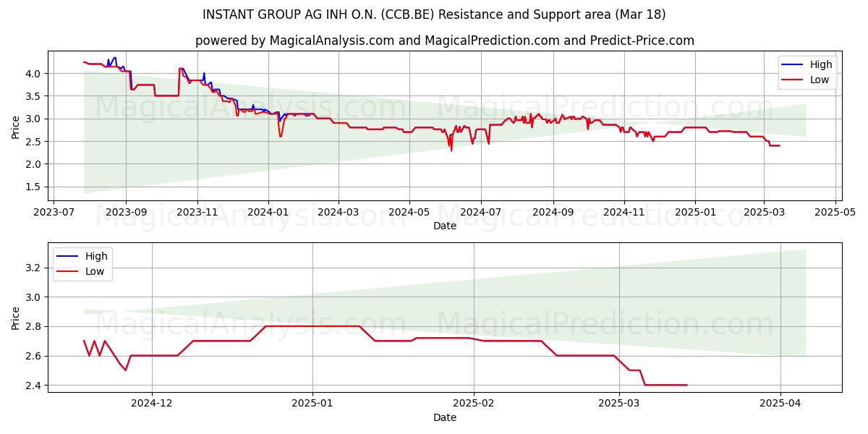Click the 2023-11 x-axis label
Image resolution: width=868 pixels, height=434 pixels.
tap(197, 213)
